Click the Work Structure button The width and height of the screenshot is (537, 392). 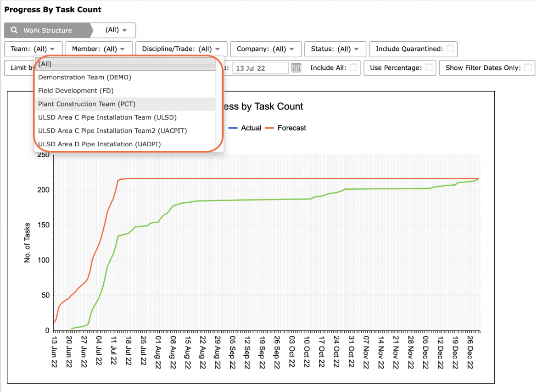[47, 30]
